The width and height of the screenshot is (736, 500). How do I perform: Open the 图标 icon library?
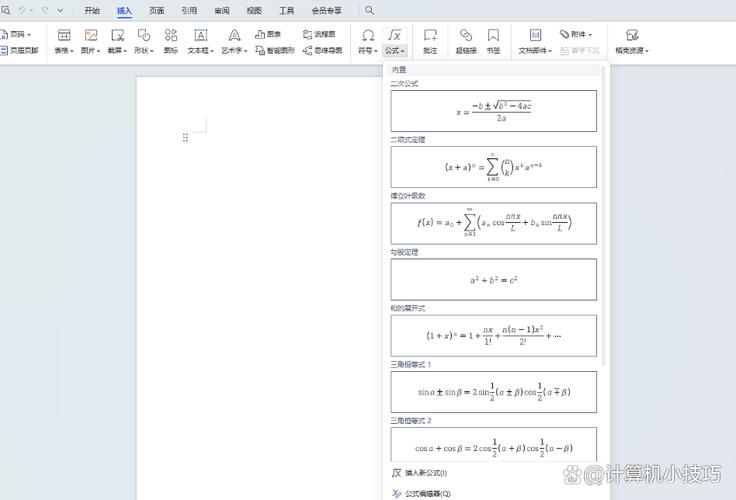pyautogui.click(x=171, y=35)
